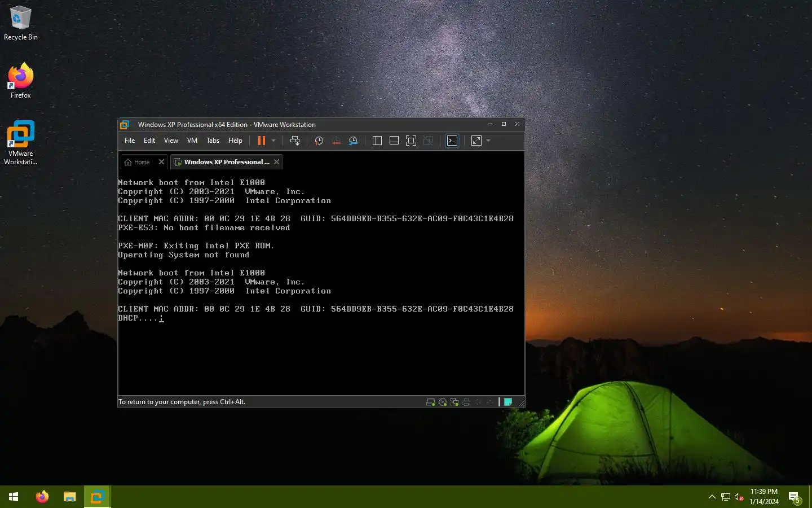Viewport: 812px width, 508px height.
Task: Click the USB controller status icon
Action: click(x=490, y=402)
